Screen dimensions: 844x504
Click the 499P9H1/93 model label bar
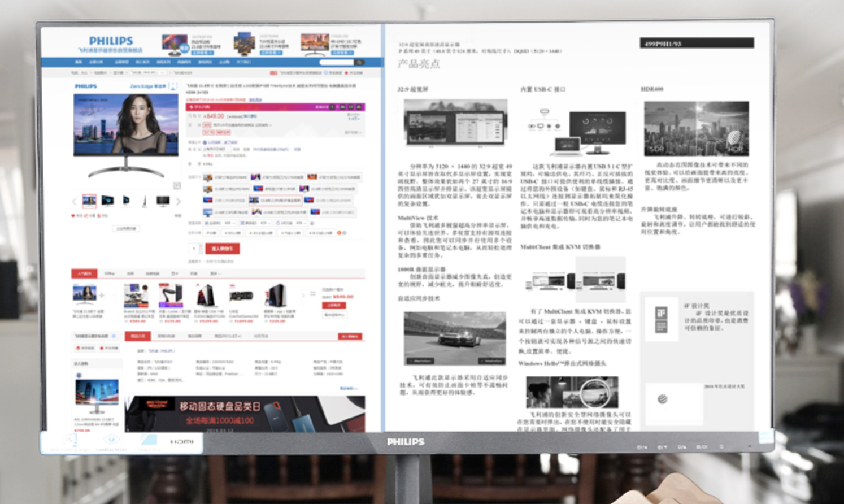click(697, 43)
